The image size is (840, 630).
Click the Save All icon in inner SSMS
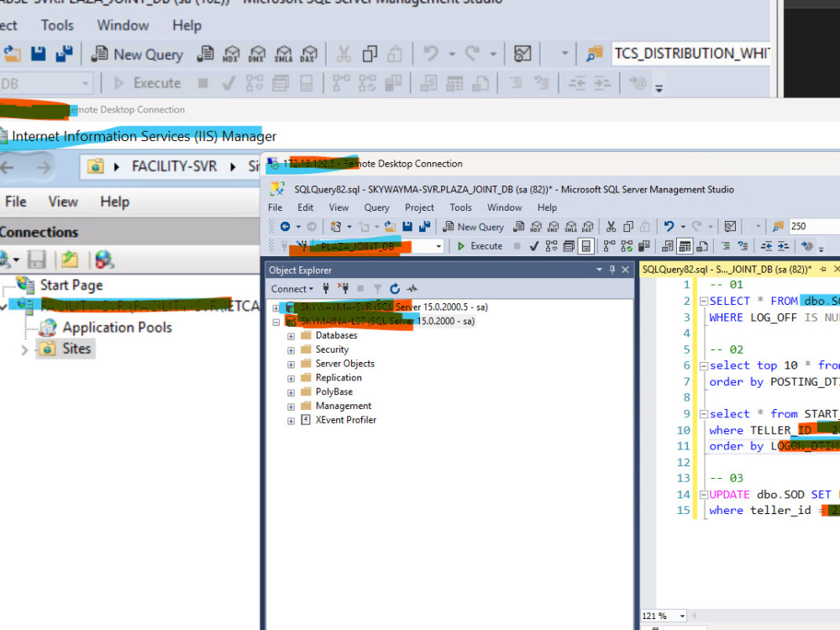425,227
